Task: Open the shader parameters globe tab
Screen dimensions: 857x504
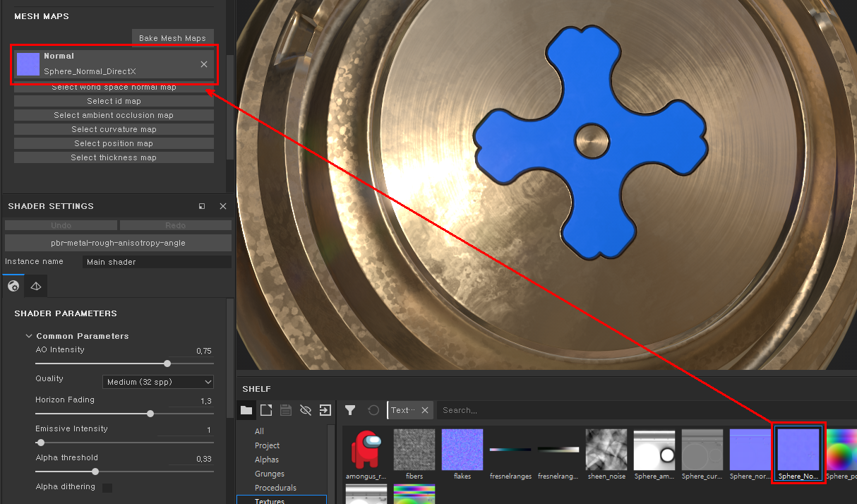Action: 13,286
